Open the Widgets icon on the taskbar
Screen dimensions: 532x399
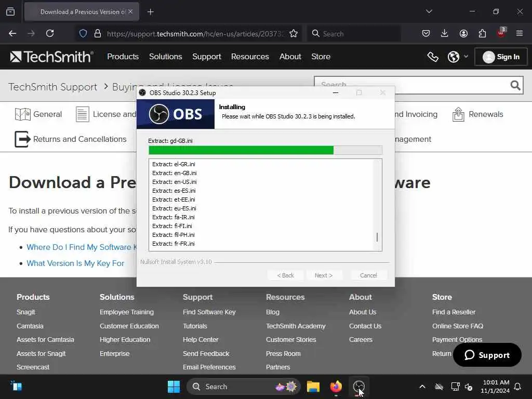(x=16, y=386)
